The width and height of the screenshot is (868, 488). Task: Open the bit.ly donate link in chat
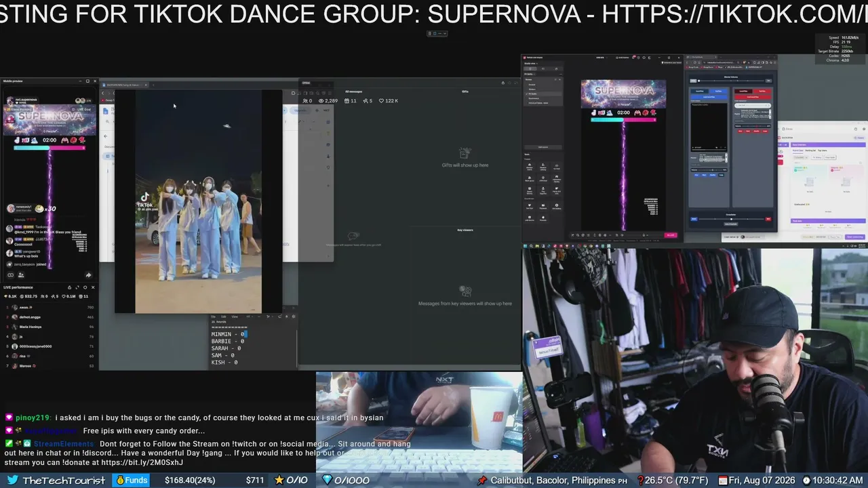pyautogui.click(x=142, y=462)
